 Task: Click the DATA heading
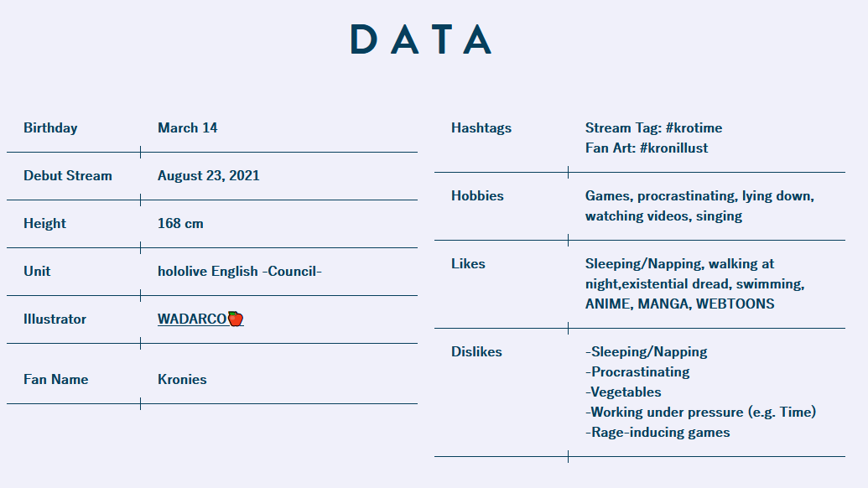coord(421,39)
